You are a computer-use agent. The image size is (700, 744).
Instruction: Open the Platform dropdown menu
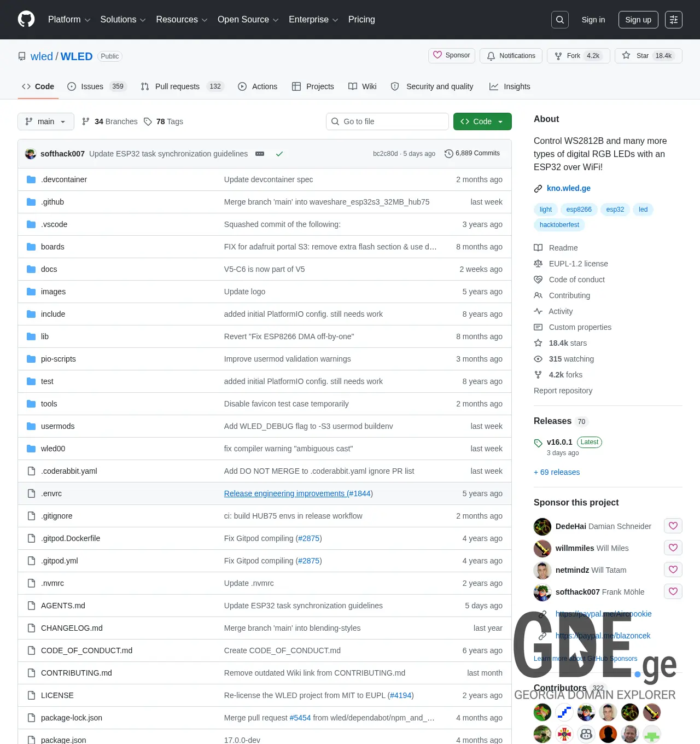tap(69, 20)
